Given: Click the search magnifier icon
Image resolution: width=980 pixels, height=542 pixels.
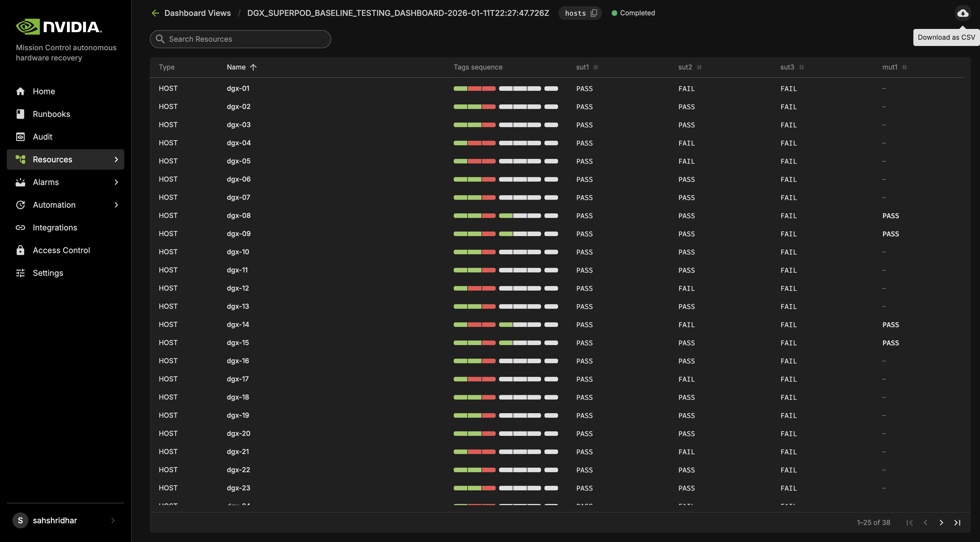Looking at the screenshot, I should coord(160,39).
